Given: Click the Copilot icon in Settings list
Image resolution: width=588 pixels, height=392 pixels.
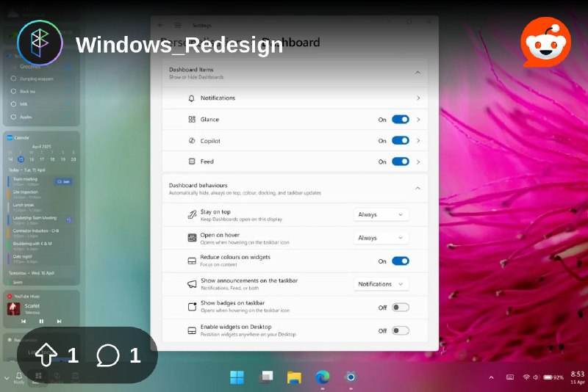Looking at the screenshot, I should (192, 141).
